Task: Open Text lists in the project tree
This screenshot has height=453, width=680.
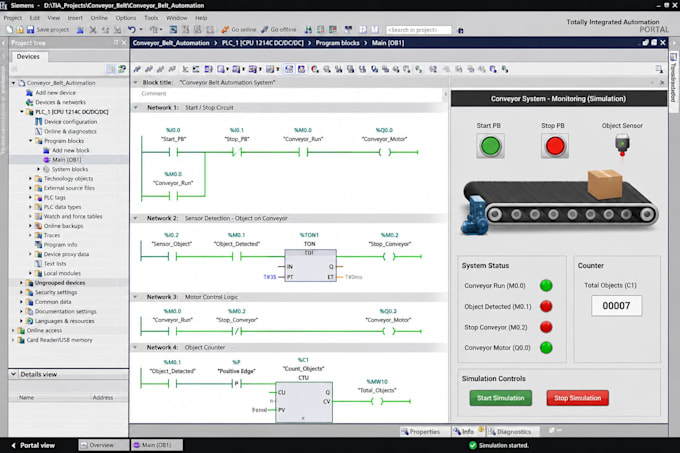Action: 50,264
